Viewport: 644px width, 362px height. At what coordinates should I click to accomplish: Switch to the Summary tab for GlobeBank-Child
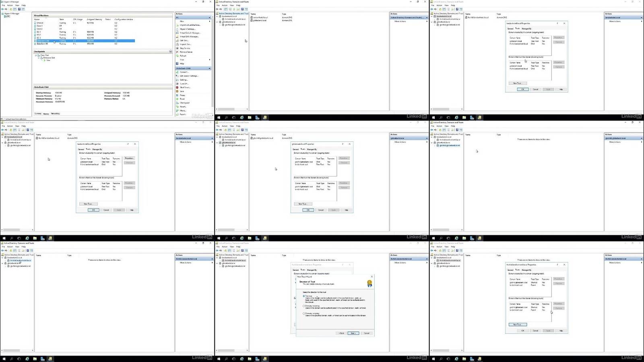click(x=38, y=114)
